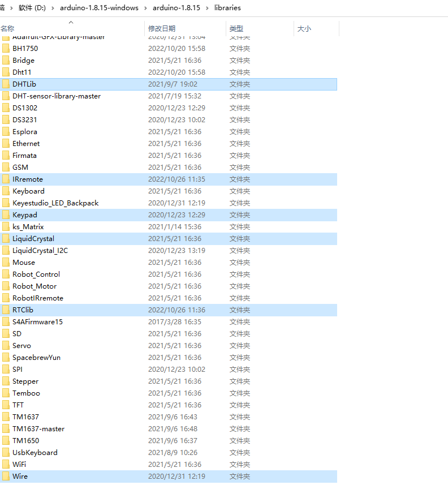Select Robot_Control folder name
The image size is (448, 485).
click(x=36, y=274)
